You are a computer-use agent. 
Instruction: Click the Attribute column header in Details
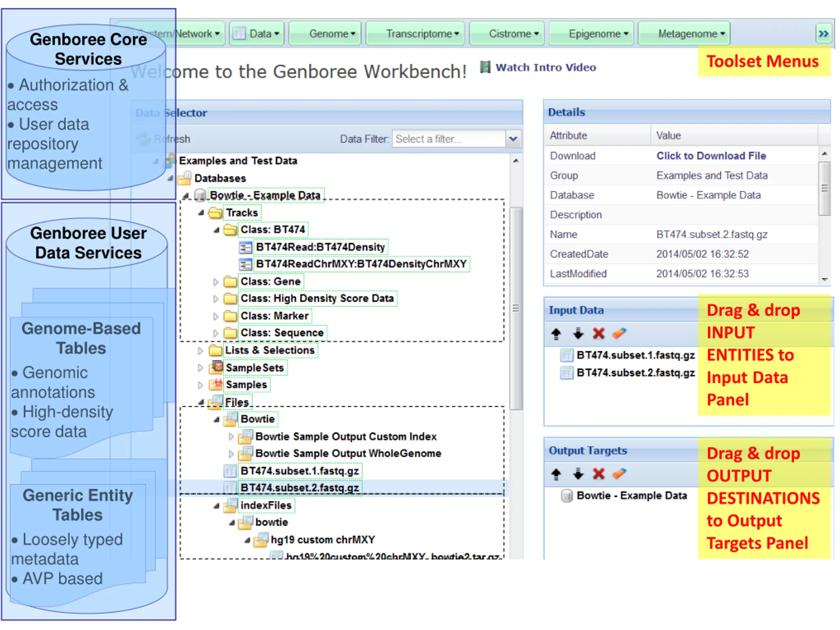point(598,136)
